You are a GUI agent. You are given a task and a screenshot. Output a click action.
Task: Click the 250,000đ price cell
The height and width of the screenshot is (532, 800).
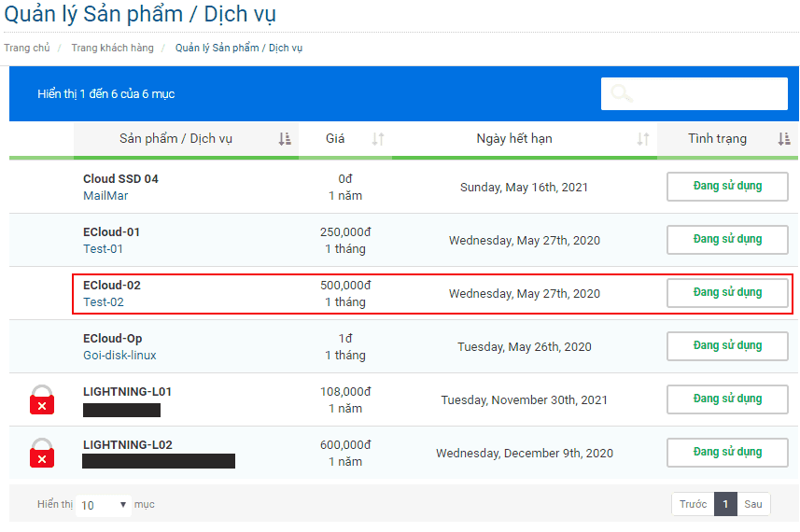(x=345, y=232)
